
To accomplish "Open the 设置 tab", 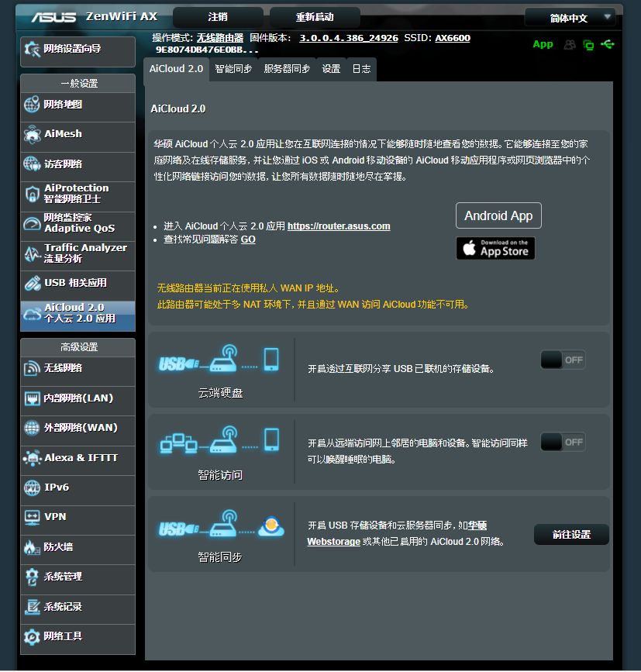I will (331, 69).
